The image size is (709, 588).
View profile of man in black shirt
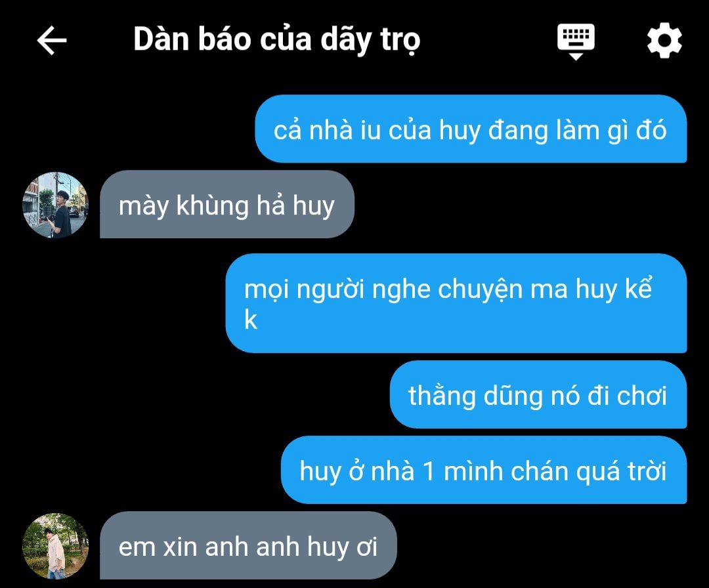point(56,205)
